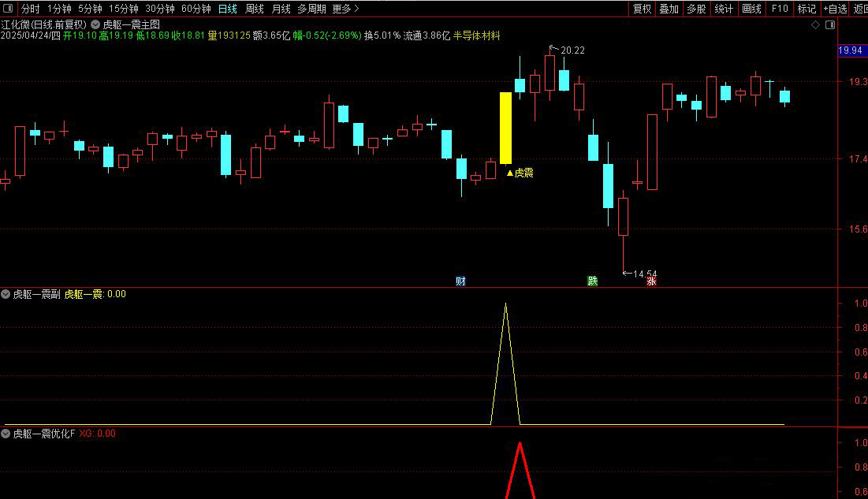Click the 换5.01% turnover rate
868x499 pixels.
(382, 35)
